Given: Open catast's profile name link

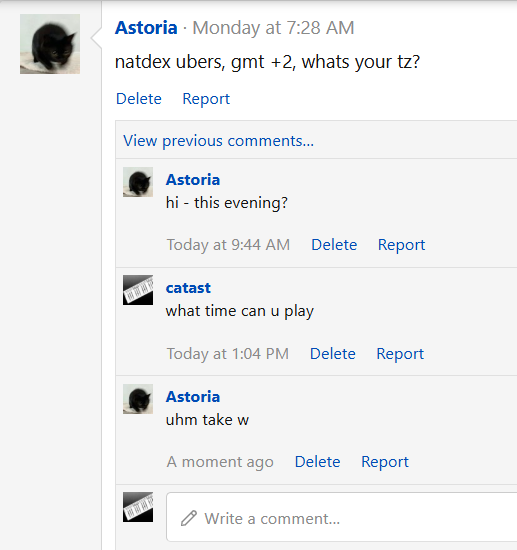Looking at the screenshot, I should click(x=188, y=288).
